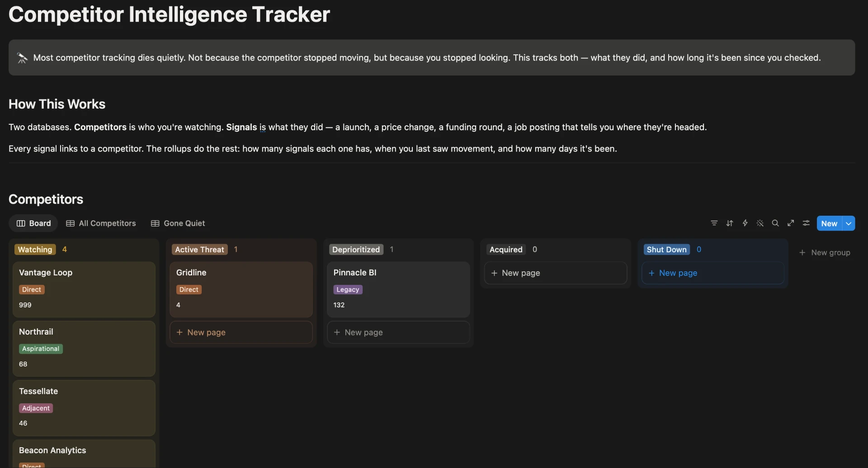
Task: Click the Legacy tag on Pinnacle BI
Action: (348, 290)
